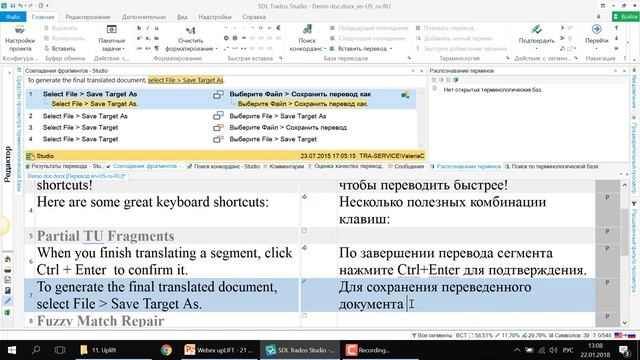The image size is (640, 360).
Task: Open Поиск по терминологической базе tab
Action: click(x=551, y=167)
